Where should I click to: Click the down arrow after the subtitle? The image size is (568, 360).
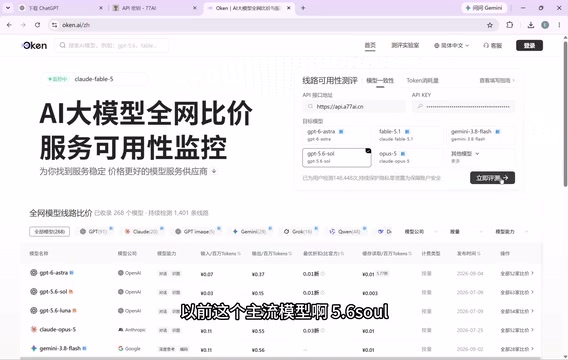pos(214,171)
